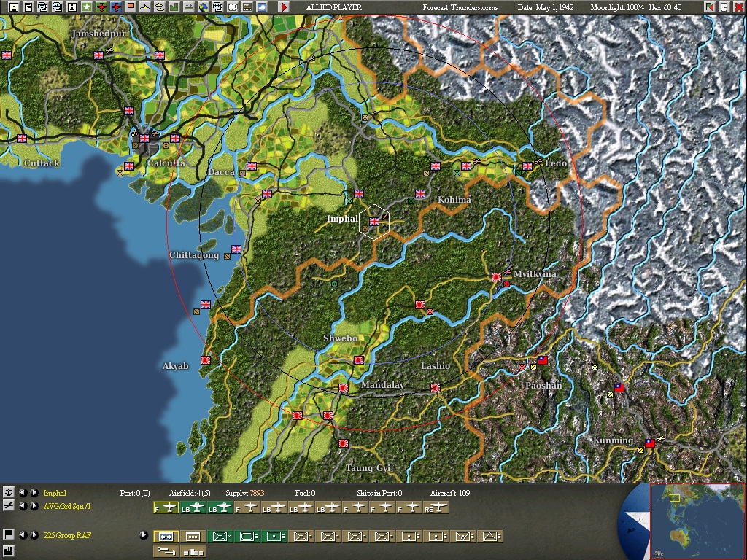Click the Chinese flag at Kunming

click(x=650, y=443)
